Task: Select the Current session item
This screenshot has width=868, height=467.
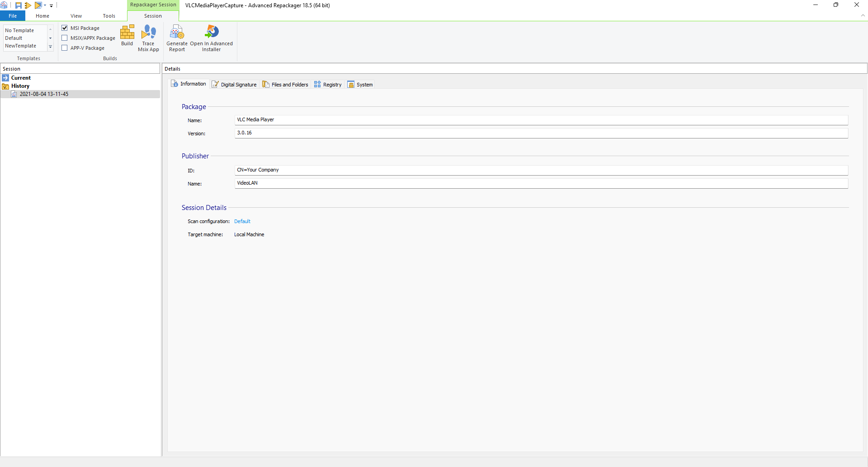Action: tap(21, 78)
